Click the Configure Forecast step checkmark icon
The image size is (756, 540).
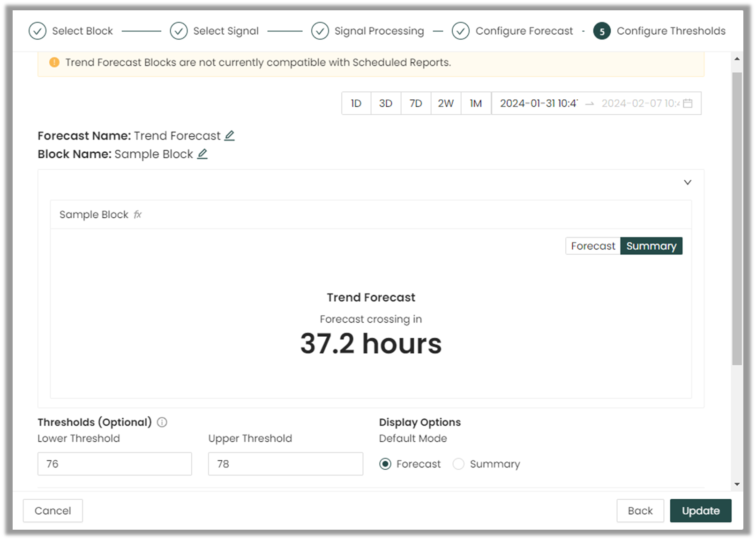click(461, 31)
